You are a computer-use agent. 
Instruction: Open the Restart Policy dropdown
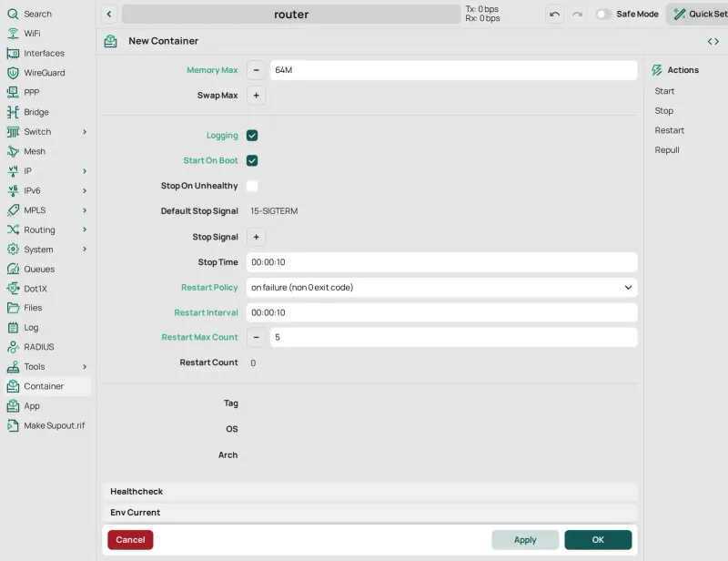pos(441,288)
